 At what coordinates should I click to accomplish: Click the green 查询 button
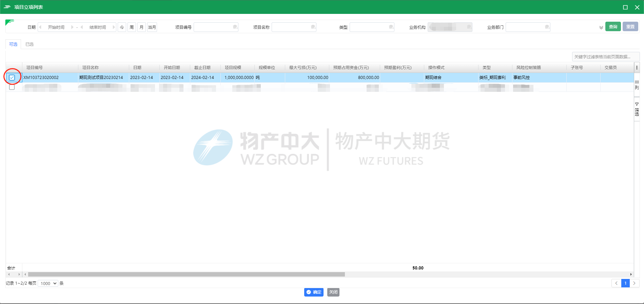[613, 26]
